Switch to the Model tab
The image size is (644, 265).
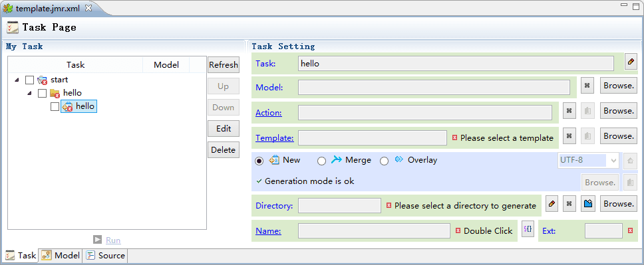tap(61, 256)
